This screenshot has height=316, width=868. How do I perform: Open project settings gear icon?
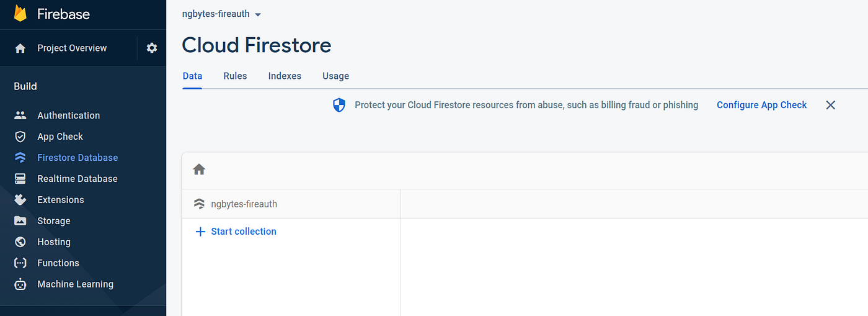(x=152, y=48)
